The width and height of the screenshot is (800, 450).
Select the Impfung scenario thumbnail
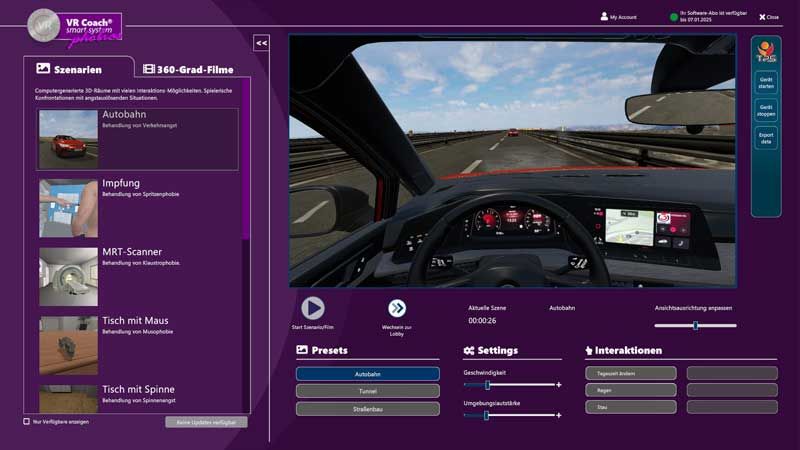68,208
